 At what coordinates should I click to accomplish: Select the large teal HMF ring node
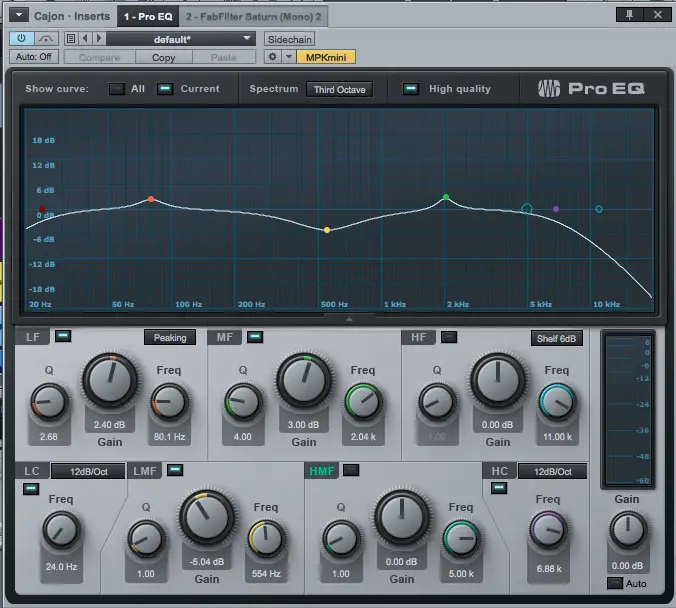click(526, 209)
